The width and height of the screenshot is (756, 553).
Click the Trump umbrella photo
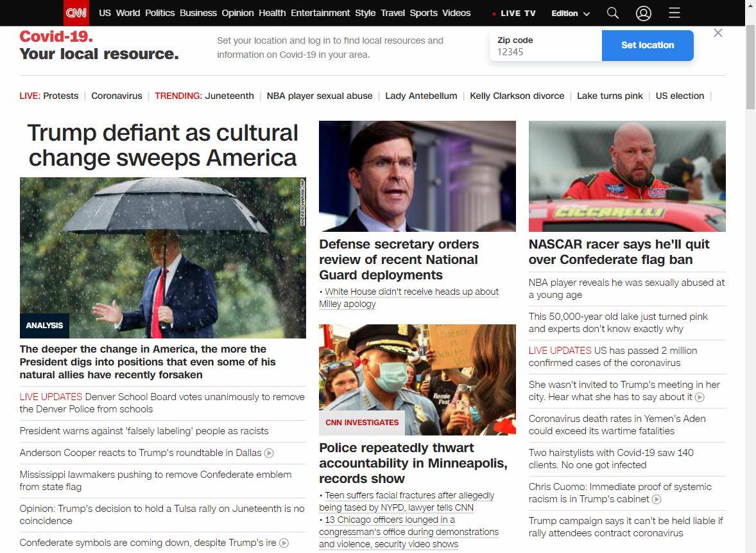coord(163,258)
